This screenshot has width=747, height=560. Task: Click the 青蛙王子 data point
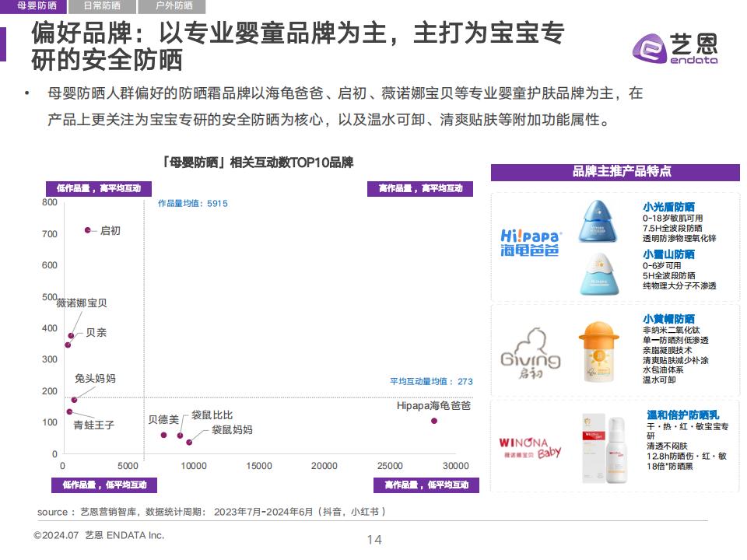[69, 412]
